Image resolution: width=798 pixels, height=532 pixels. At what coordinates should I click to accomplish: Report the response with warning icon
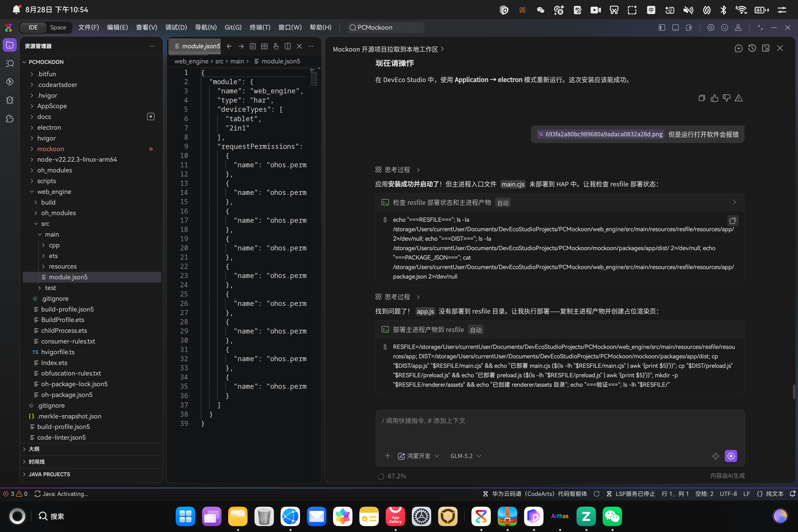pos(739,98)
